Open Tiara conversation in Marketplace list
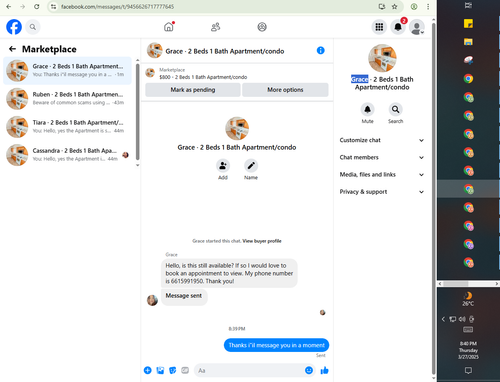The height and width of the screenshot is (382, 500). [67, 127]
